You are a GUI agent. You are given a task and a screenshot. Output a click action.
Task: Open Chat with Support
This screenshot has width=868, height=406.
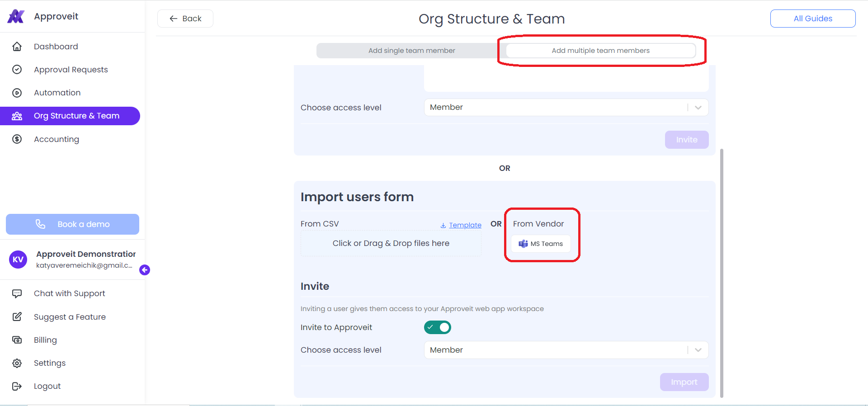[70, 293]
